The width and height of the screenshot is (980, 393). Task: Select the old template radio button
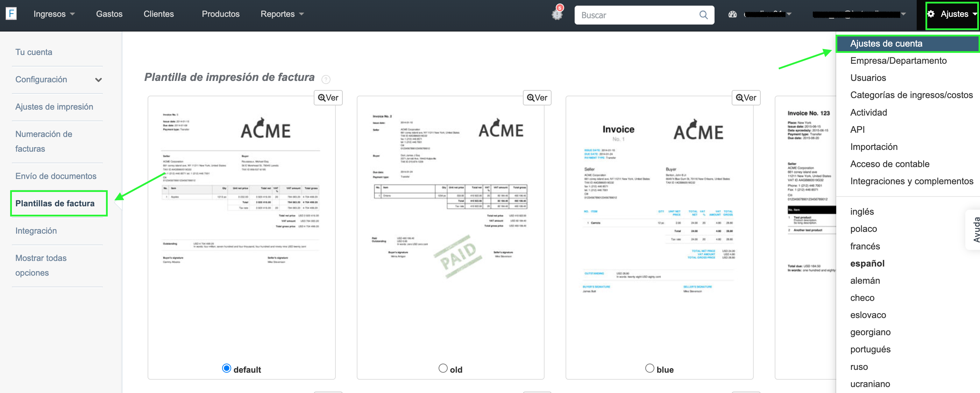[443, 368]
